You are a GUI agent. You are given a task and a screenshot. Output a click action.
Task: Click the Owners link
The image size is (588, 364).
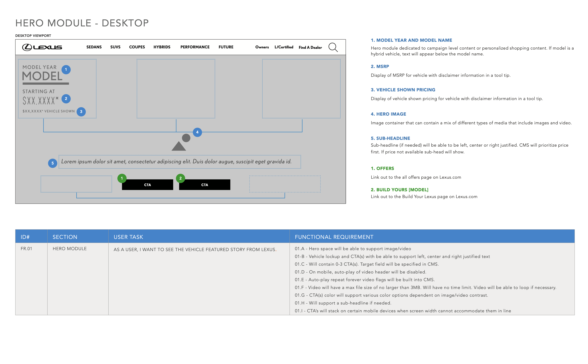(262, 47)
